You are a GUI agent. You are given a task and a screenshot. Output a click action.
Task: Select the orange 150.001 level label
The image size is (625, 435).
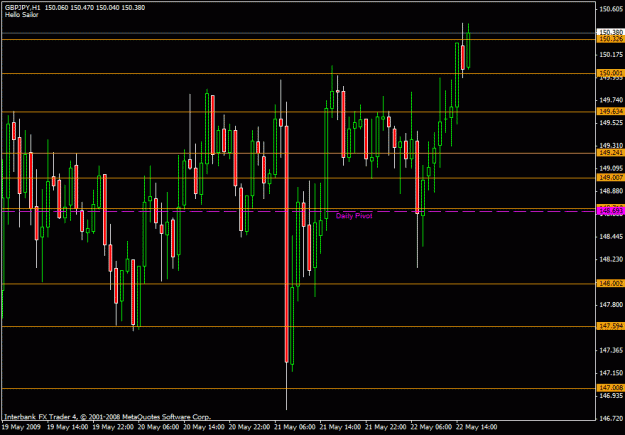coord(610,73)
